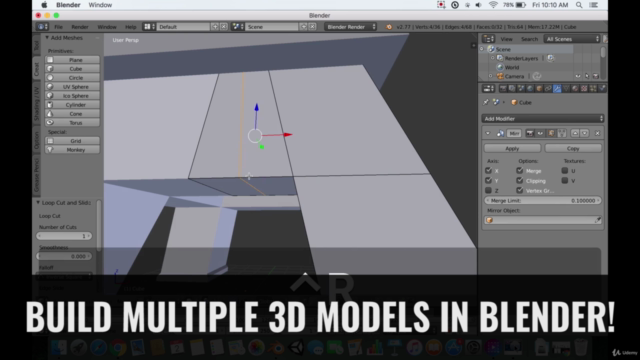Add a UV Sphere mesh primitive
The width and height of the screenshot is (640, 360).
point(72,87)
